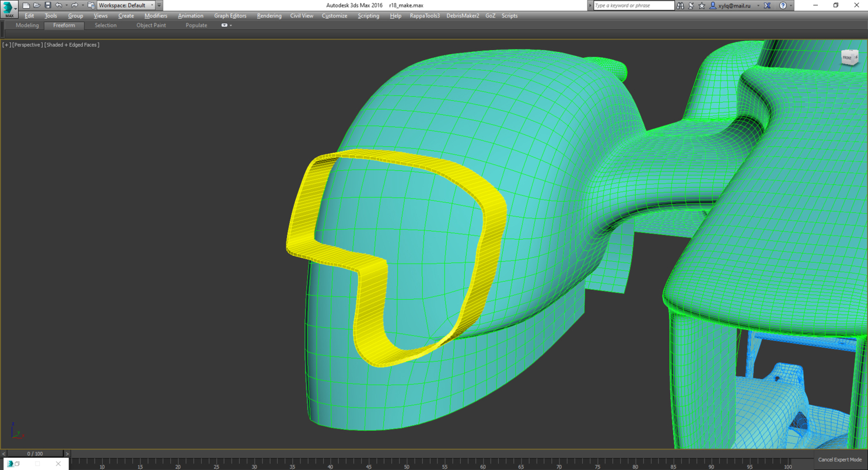This screenshot has width=868, height=470.
Task: Click the Undo arrow icon
Action: (x=58, y=5)
